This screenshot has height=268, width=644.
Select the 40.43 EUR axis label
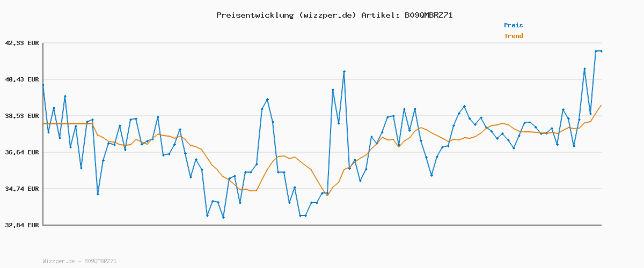click(22, 79)
